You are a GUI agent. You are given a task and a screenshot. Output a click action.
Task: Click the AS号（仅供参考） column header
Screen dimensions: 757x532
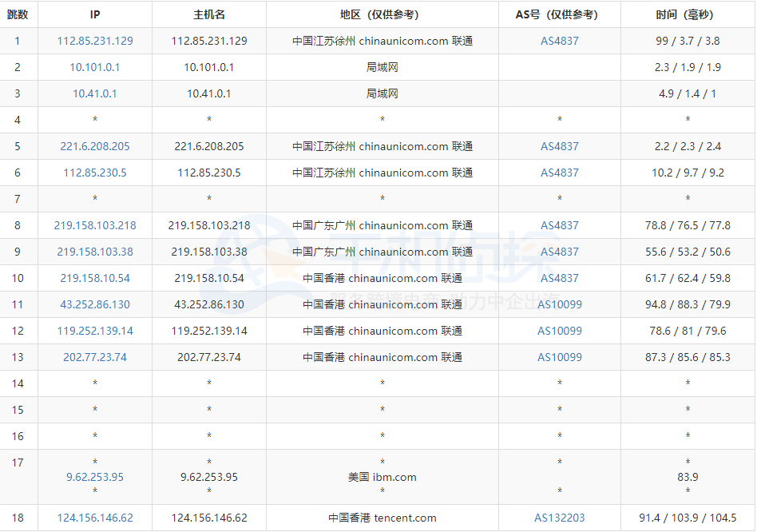click(559, 14)
